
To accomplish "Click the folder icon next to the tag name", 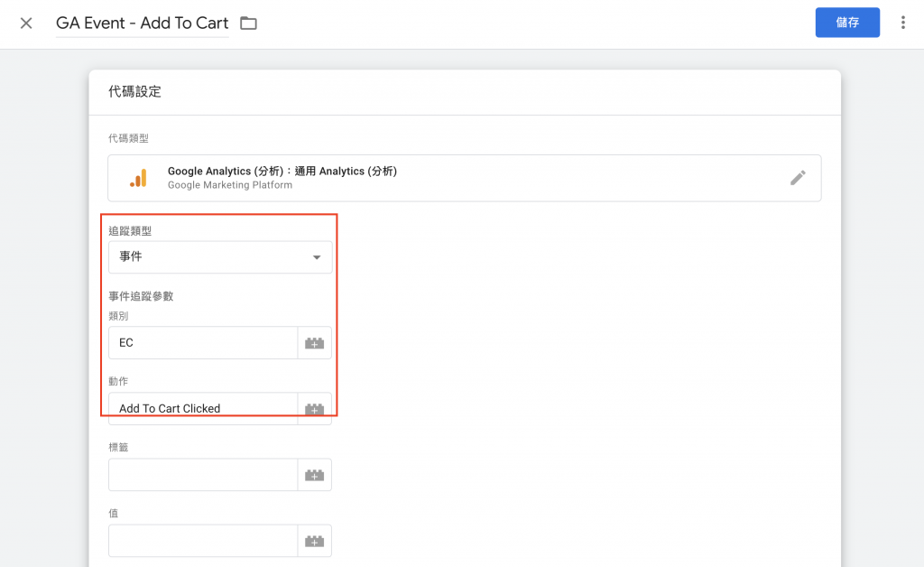I will (249, 23).
